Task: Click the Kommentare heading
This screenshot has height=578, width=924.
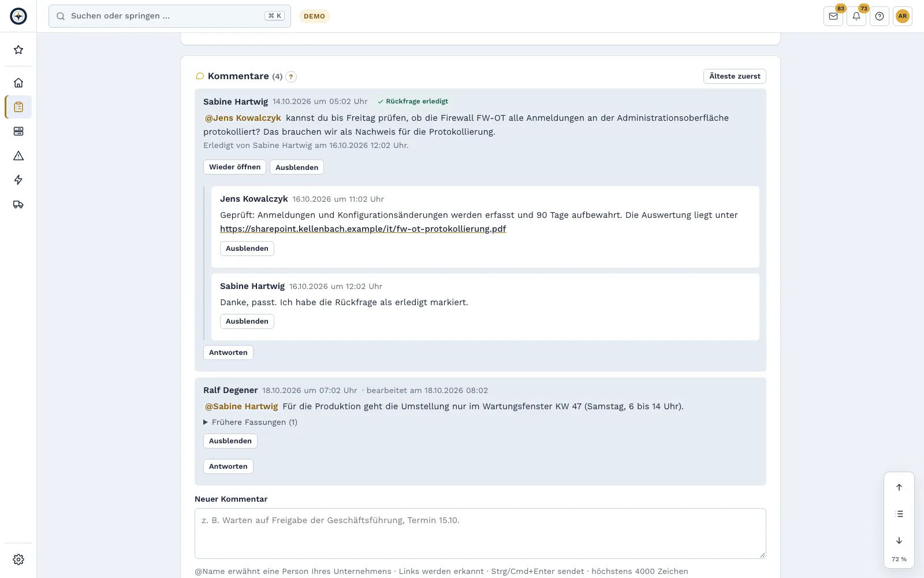Action: point(238,76)
